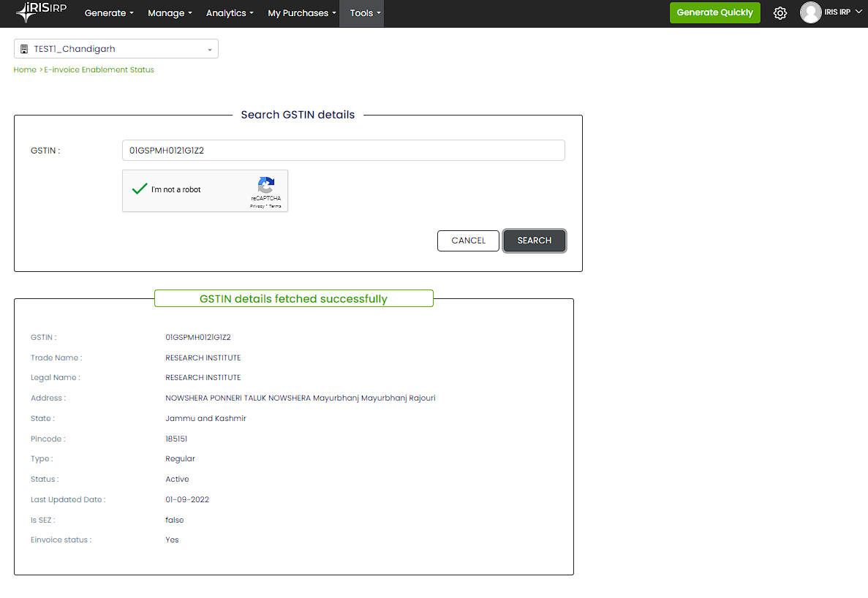Click the CANCEL button
The image size is (868, 598).
468,241
